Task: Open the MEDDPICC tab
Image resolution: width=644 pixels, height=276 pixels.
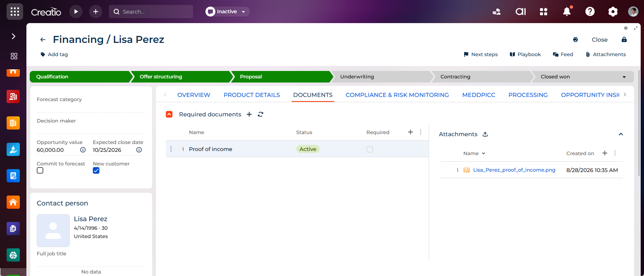Action: tap(479, 95)
